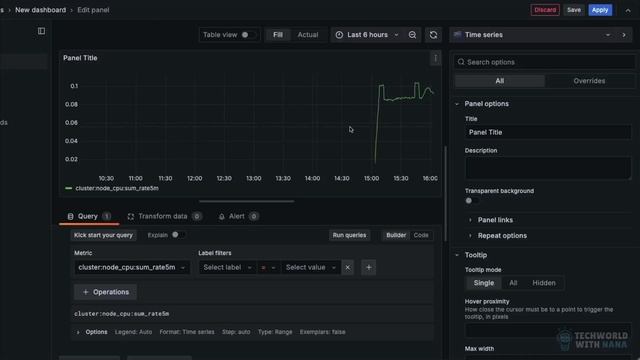Click the Hover proximity input field
640x360 pixels.
click(548, 331)
